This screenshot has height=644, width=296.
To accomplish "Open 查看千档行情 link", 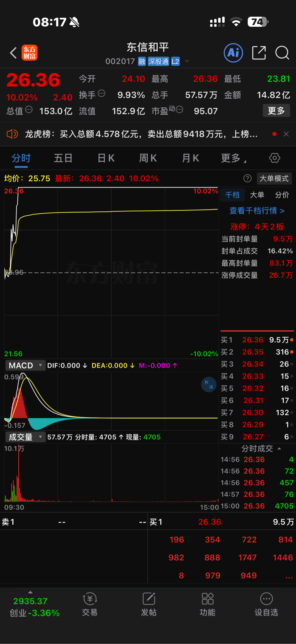I will click(257, 211).
